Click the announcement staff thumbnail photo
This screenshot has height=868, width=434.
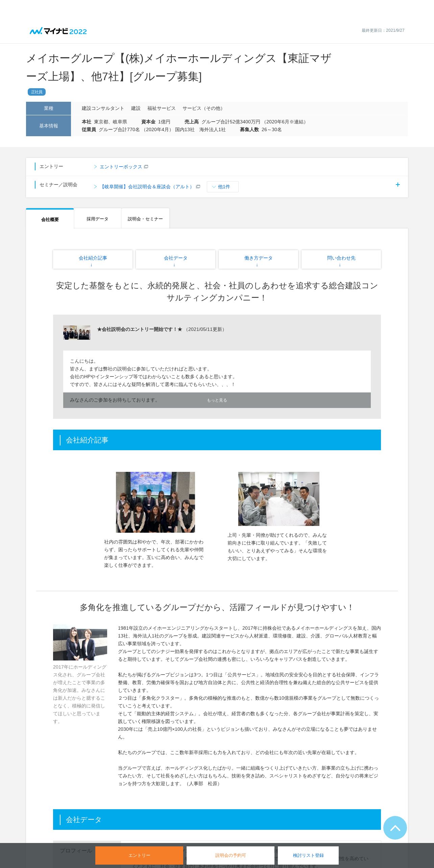click(x=77, y=333)
